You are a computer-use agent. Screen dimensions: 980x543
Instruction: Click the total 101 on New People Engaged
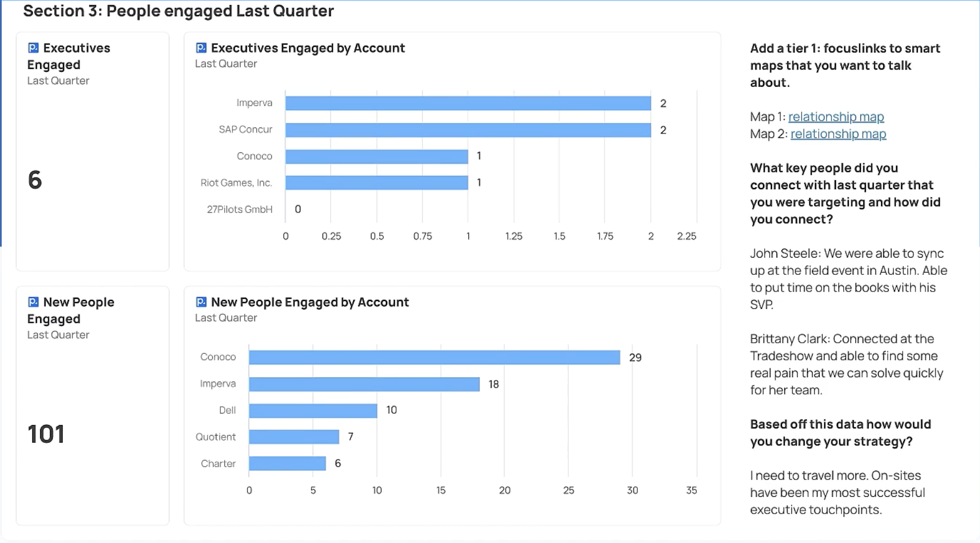46,434
